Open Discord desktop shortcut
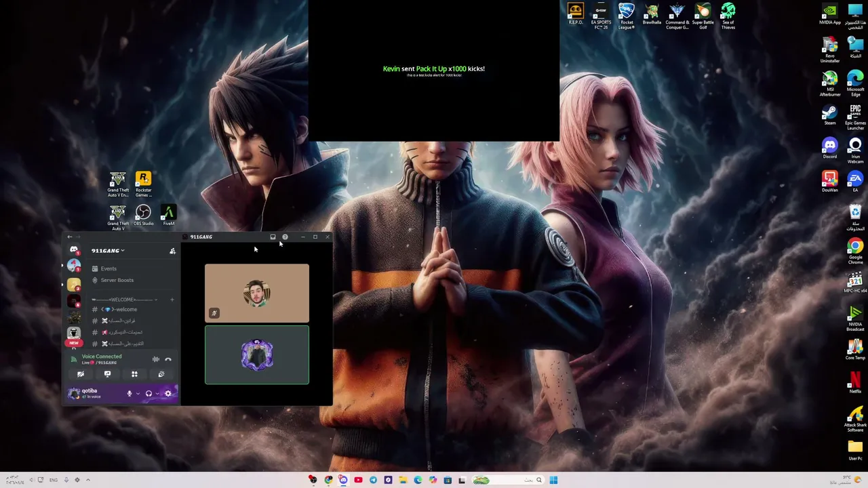Image resolution: width=868 pixels, height=488 pixels. (x=830, y=148)
